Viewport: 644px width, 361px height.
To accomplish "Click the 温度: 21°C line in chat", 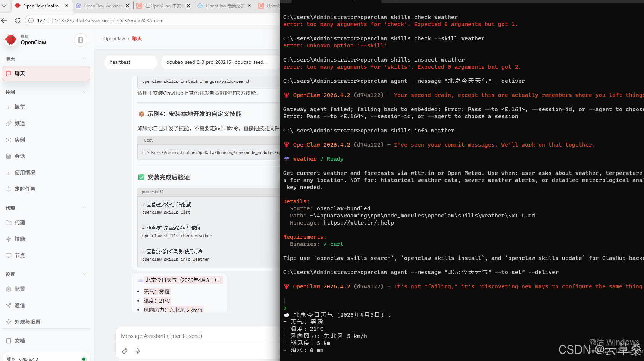I will [x=157, y=301].
